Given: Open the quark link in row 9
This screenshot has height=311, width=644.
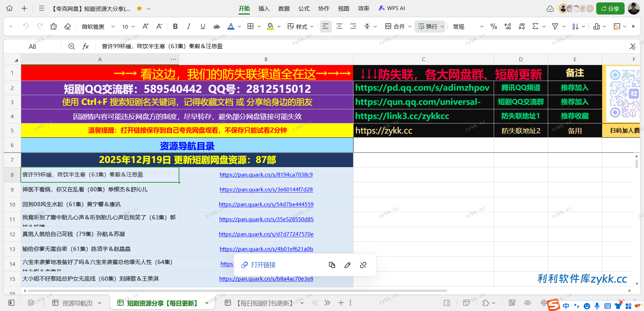Looking at the screenshot, I should (x=266, y=190).
